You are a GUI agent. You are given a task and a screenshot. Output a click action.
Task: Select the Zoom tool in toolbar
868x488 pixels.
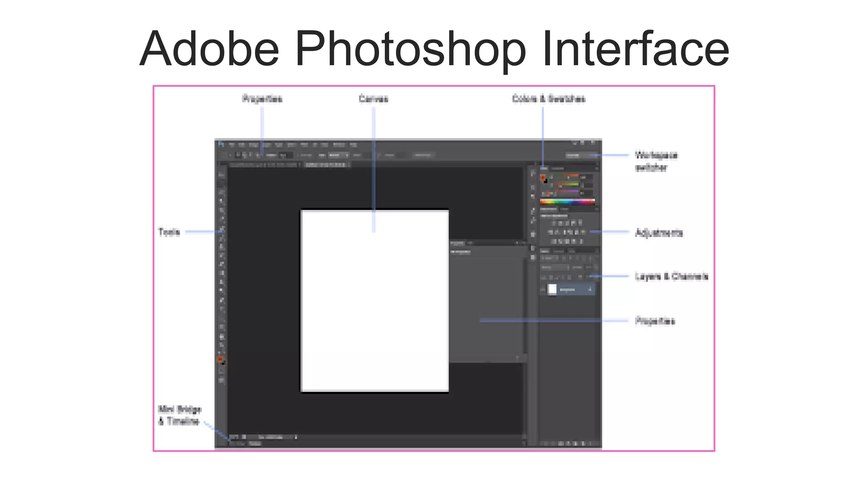click(221, 345)
